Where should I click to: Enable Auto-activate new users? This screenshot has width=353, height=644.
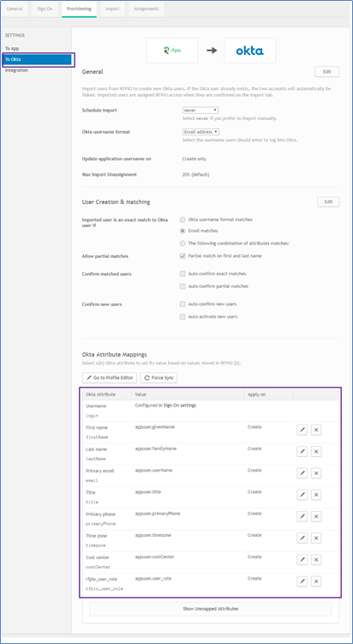(x=182, y=316)
